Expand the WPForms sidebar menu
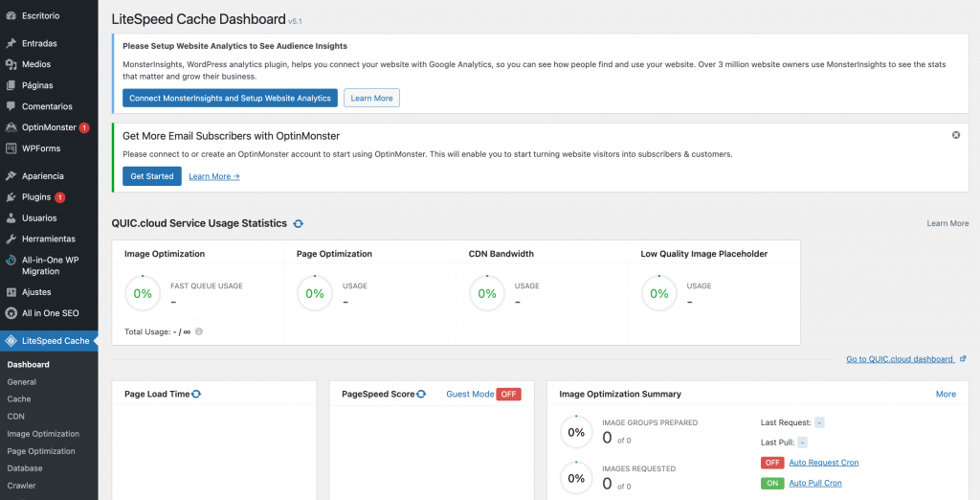Screen dimensions: 980x500 (40, 148)
